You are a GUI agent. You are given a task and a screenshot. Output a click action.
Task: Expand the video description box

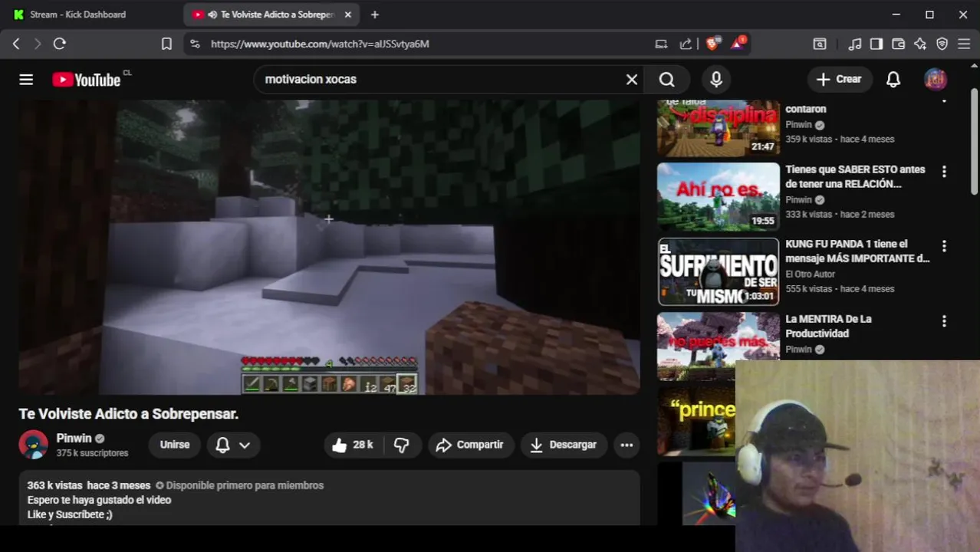[329, 498]
